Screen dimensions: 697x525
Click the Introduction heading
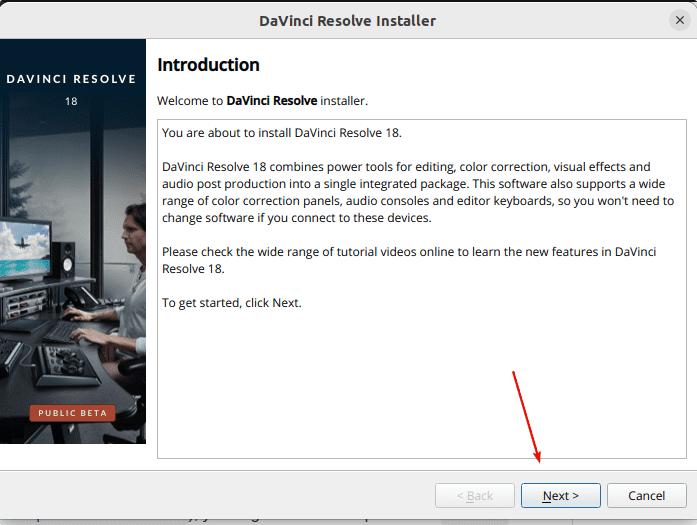coord(208,65)
